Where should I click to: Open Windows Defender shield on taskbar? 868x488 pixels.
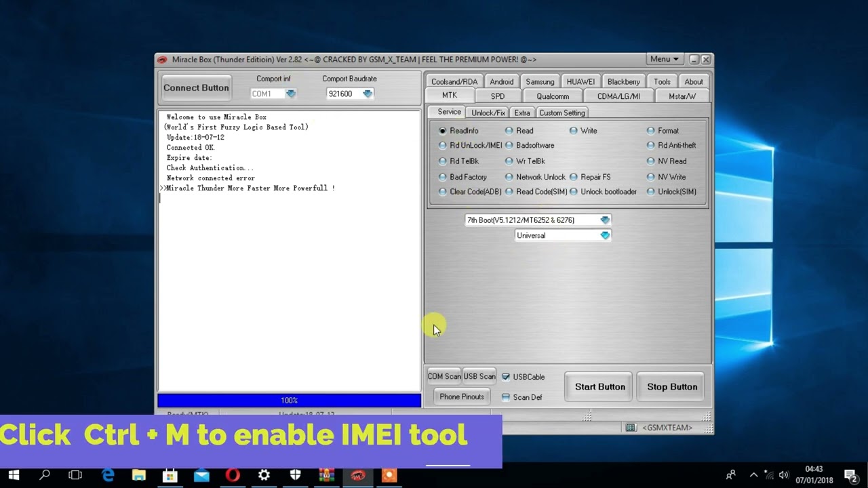[295, 475]
